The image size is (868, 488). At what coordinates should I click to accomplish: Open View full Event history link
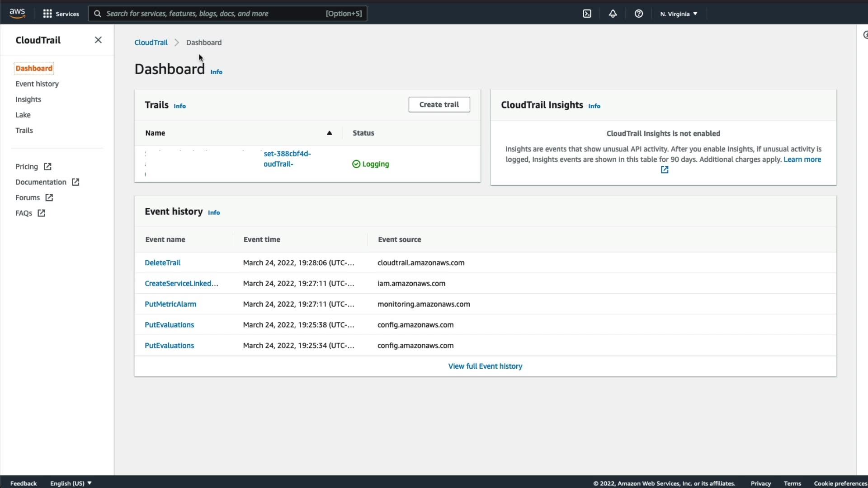point(485,366)
